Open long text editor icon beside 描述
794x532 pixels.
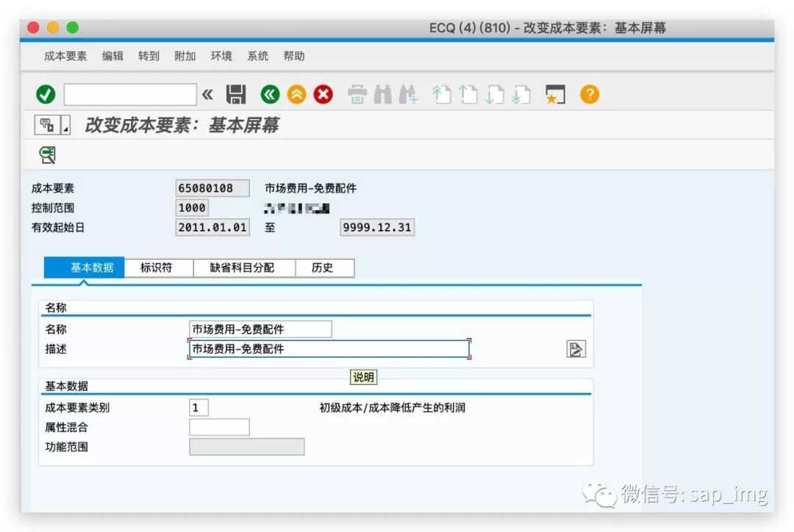pos(576,349)
